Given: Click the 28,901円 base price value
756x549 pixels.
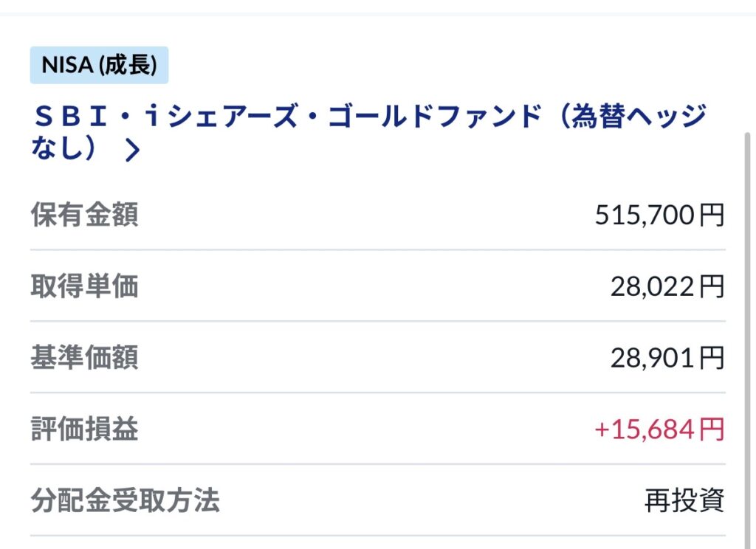Looking at the screenshot, I should pyautogui.click(x=667, y=358).
